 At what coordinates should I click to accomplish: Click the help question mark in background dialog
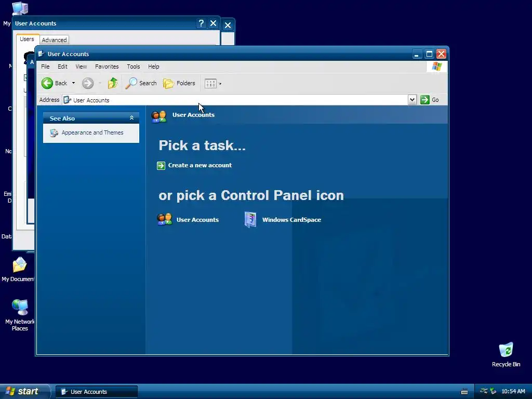pos(201,23)
